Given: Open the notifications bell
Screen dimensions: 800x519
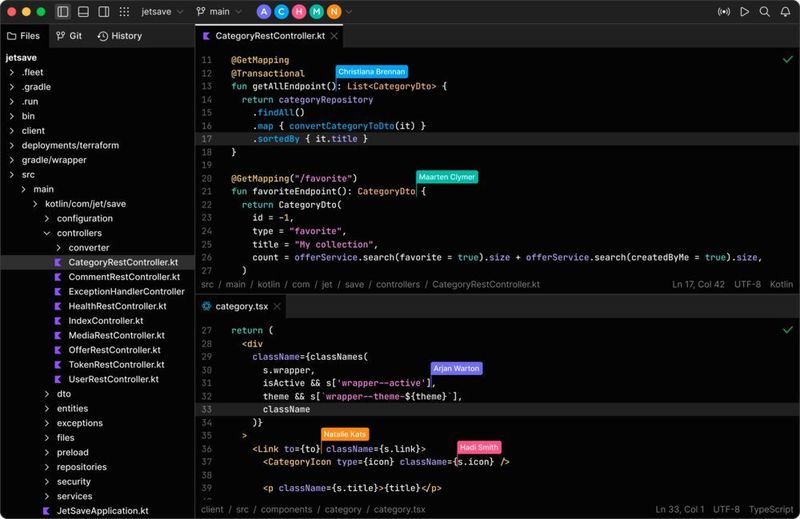Looking at the screenshot, I should point(785,12).
